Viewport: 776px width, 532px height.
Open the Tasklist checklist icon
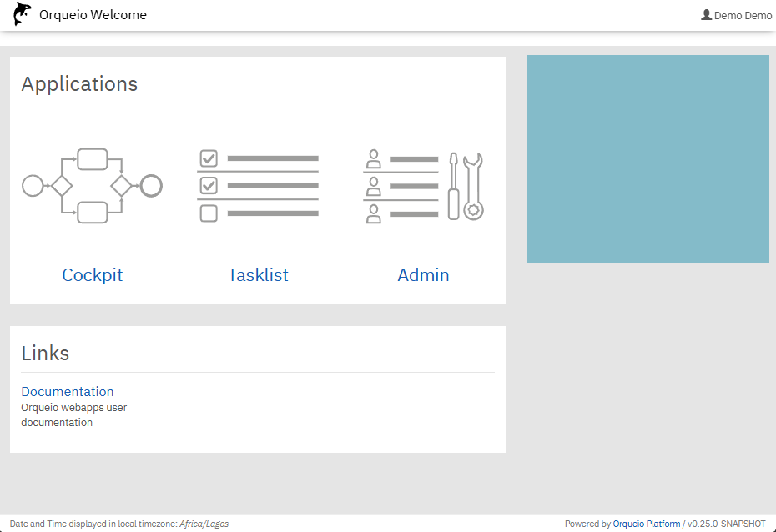pyautogui.click(x=258, y=185)
